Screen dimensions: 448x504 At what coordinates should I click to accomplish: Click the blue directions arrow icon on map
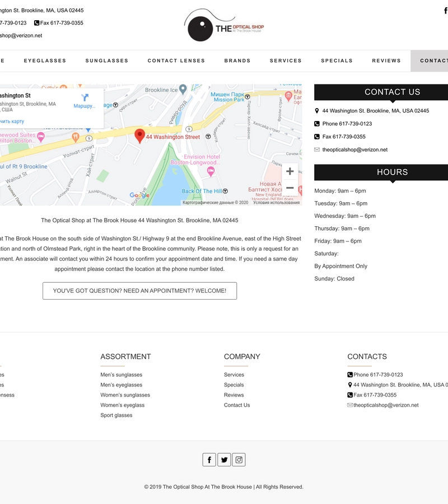tap(85, 98)
